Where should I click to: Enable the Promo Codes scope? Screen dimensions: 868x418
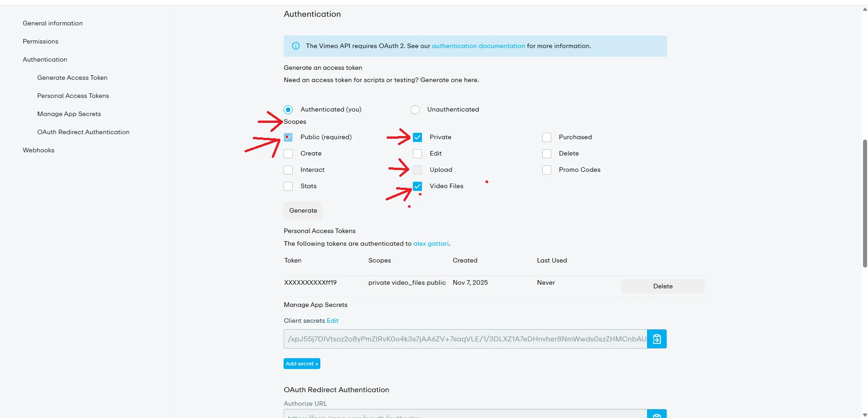pos(547,170)
